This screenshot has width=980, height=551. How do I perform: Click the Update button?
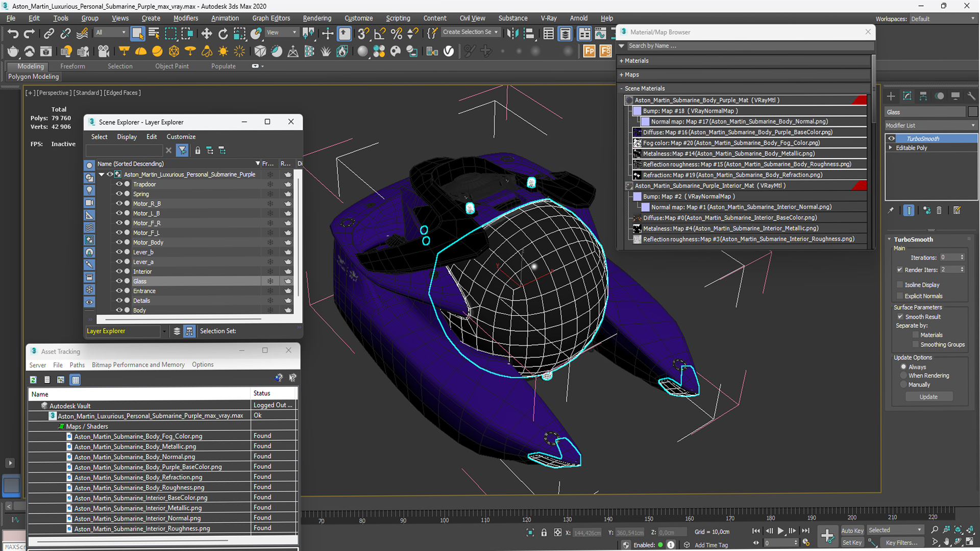point(928,397)
